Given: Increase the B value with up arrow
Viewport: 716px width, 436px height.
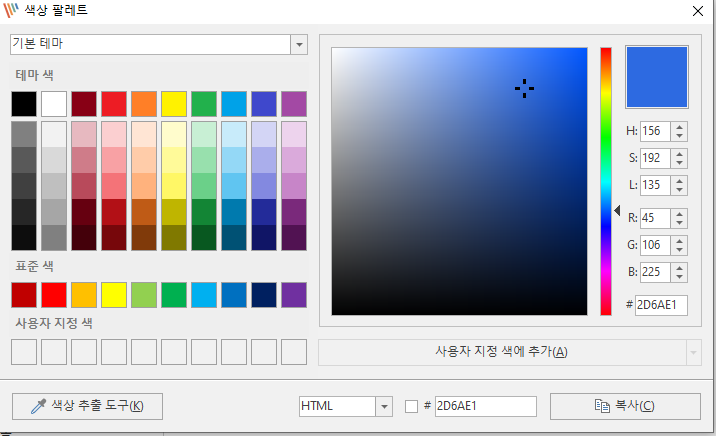Looking at the screenshot, I should (x=679, y=268).
